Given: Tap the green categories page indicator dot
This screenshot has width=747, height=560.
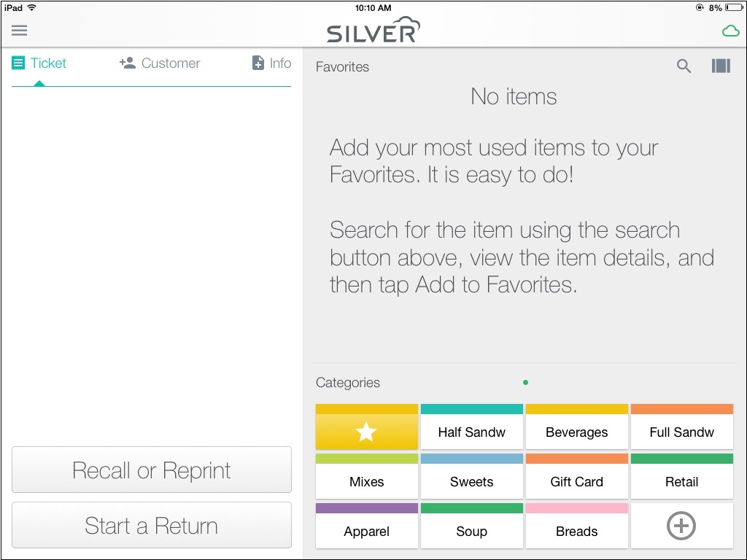Looking at the screenshot, I should pyautogui.click(x=525, y=382).
